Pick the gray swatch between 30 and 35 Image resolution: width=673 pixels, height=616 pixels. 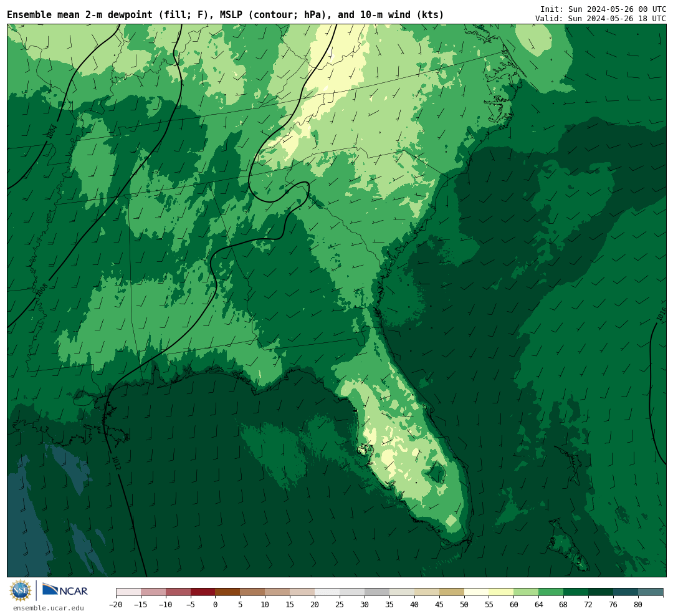377,592
